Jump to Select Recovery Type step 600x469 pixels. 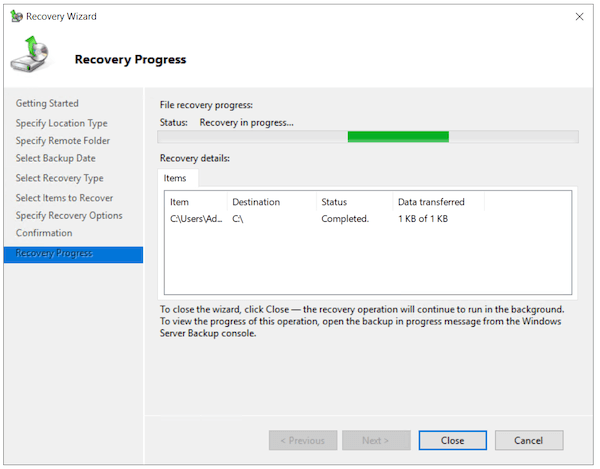[59, 178]
